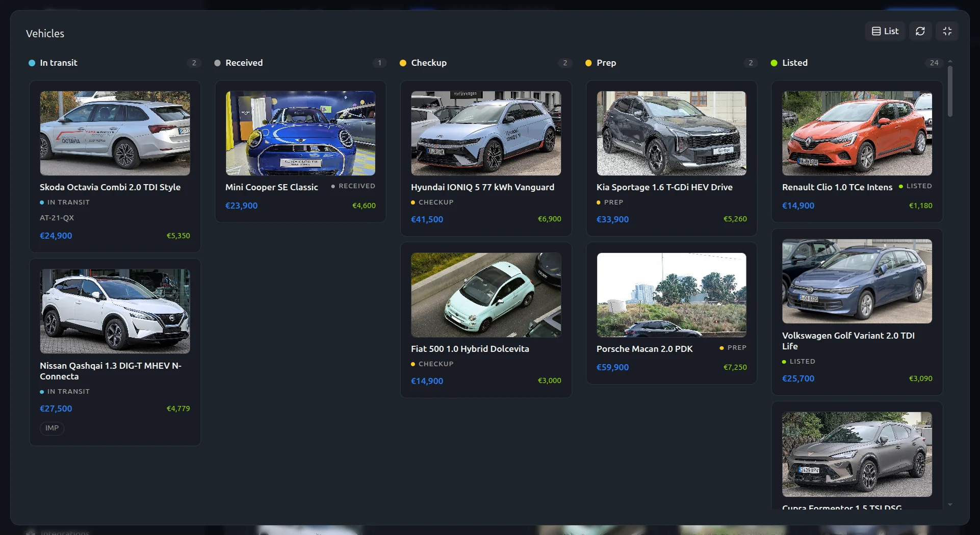Click margin €3,090 on Golf Variant card
The image size is (980, 535).
[x=921, y=378]
